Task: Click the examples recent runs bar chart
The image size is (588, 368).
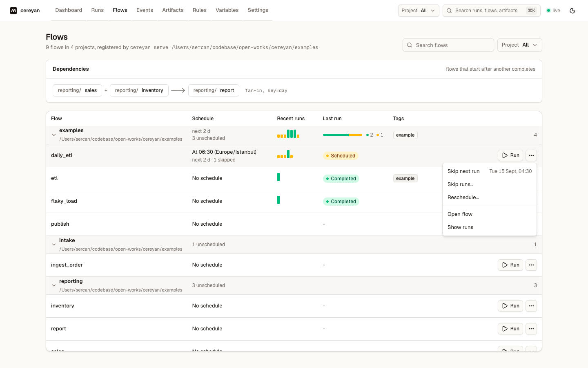Action: 288,134
